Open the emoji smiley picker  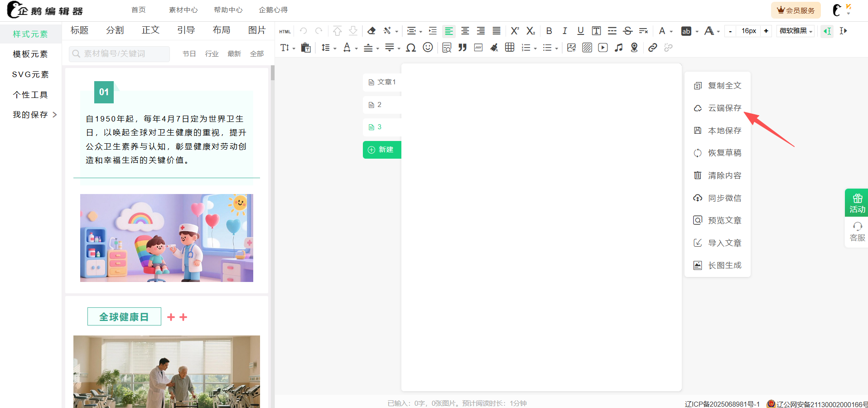(x=428, y=48)
